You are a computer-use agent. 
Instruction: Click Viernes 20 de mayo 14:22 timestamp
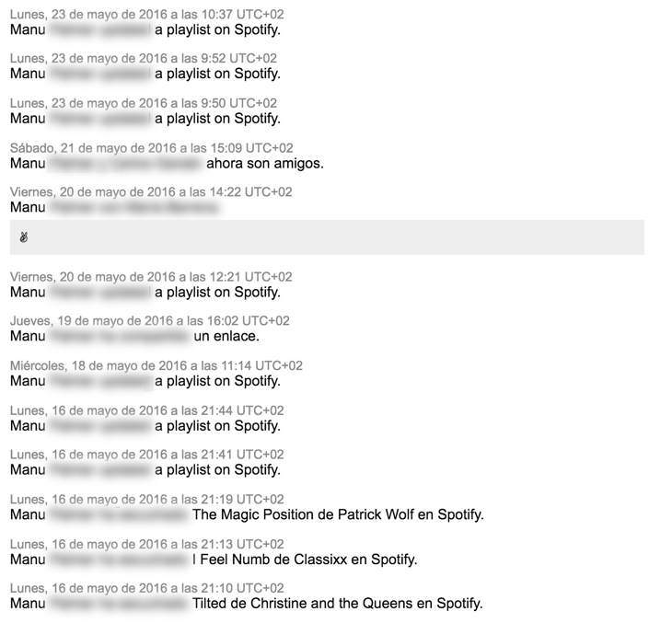pos(151,191)
